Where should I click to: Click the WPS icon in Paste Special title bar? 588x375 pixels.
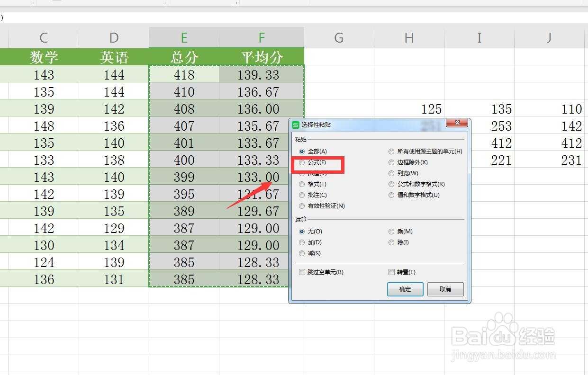click(296, 125)
